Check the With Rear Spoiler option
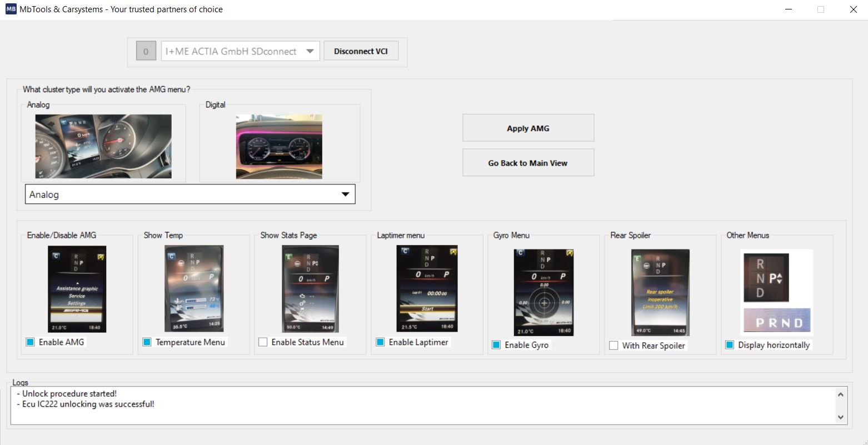This screenshot has height=445, width=868. 613,345
